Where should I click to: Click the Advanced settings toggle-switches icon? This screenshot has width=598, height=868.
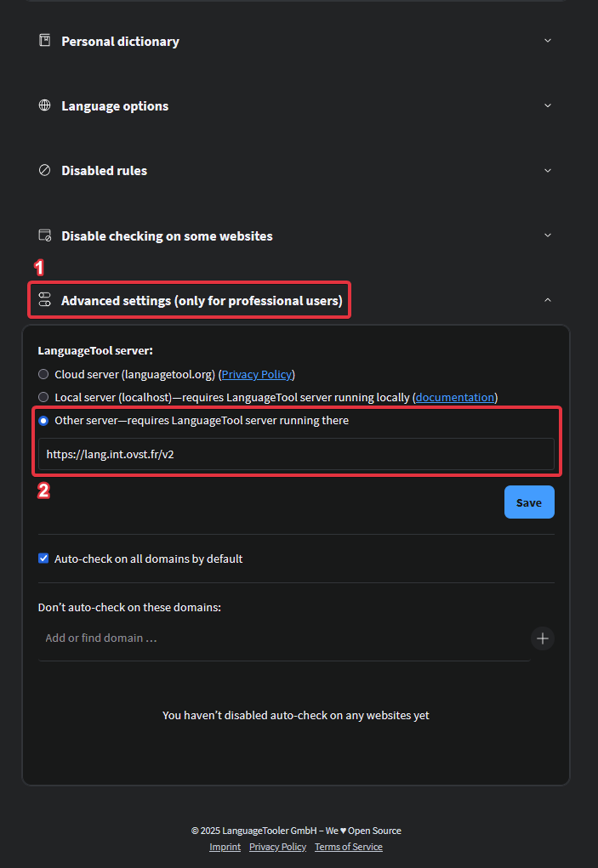(45, 300)
